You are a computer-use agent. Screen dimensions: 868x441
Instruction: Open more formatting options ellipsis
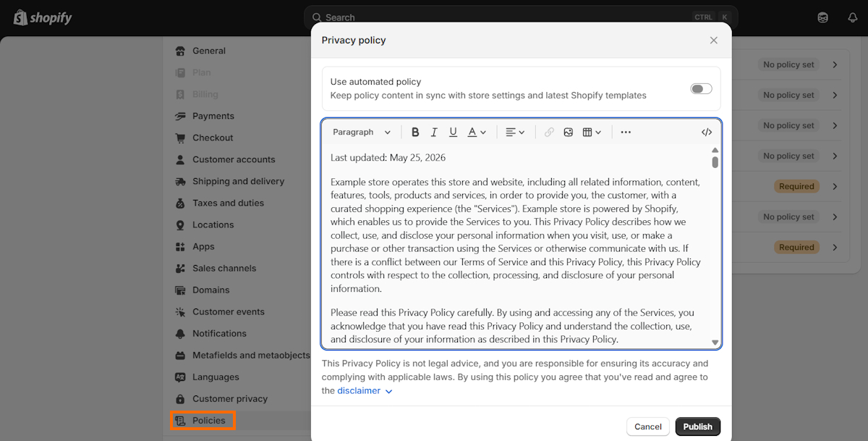(x=626, y=133)
